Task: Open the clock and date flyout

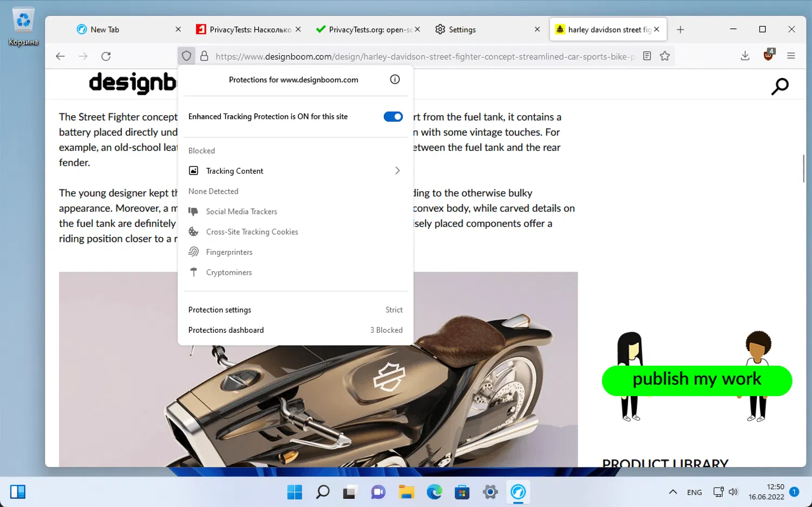Action: coord(767,492)
